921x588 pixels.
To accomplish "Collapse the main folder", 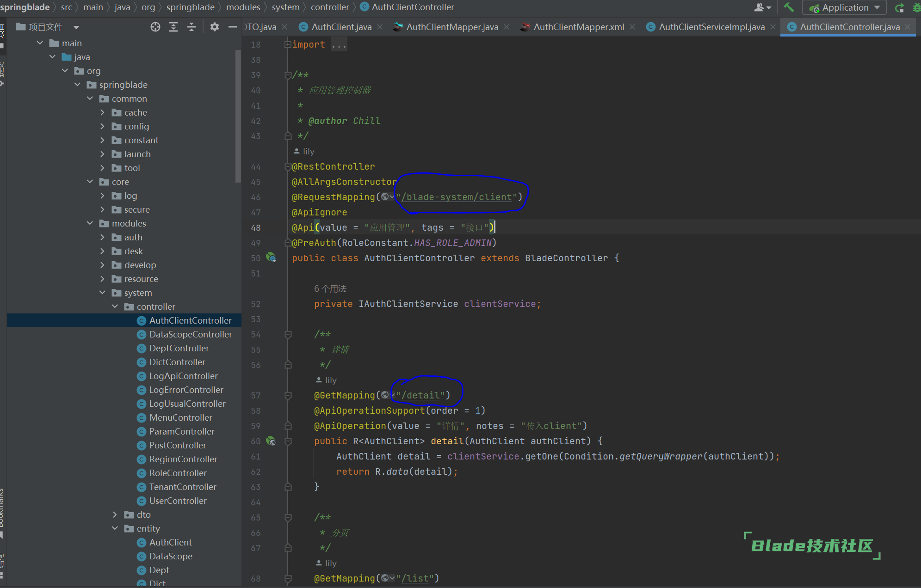I will [40, 43].
